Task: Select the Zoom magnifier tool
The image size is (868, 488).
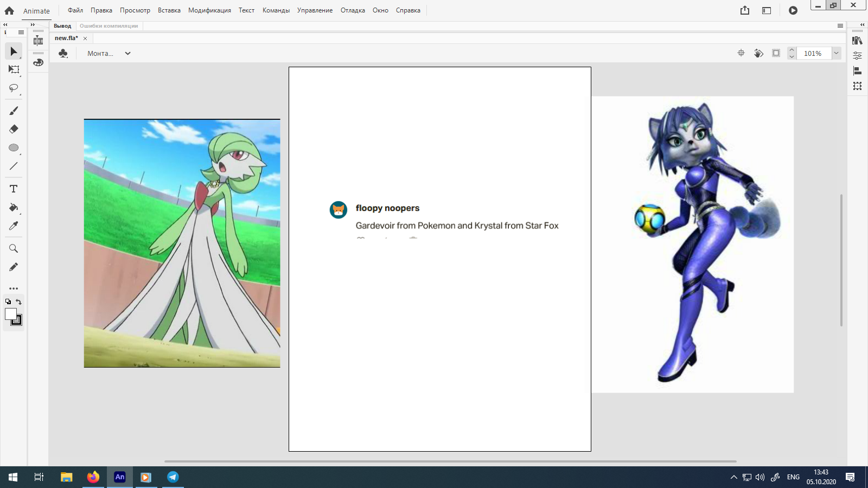Action: click(14, 248)
